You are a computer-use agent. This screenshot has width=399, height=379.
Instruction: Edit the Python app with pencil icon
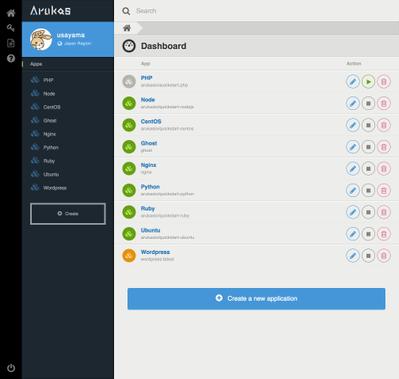pos(353,190)
